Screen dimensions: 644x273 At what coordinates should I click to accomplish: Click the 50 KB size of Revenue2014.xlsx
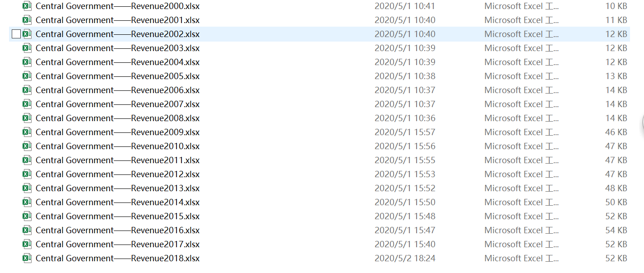pos(616,202)
